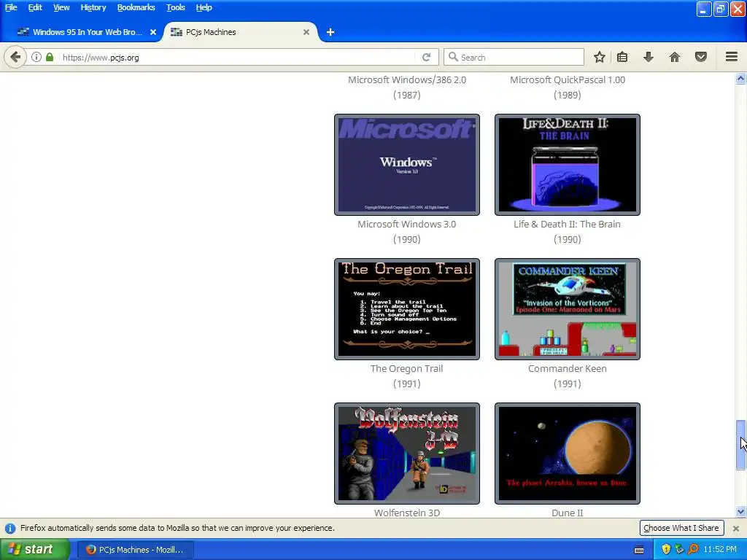This screenshot has width=747, height=560.
Task: Open the Windows Start button
Action: tap(34, 550)
